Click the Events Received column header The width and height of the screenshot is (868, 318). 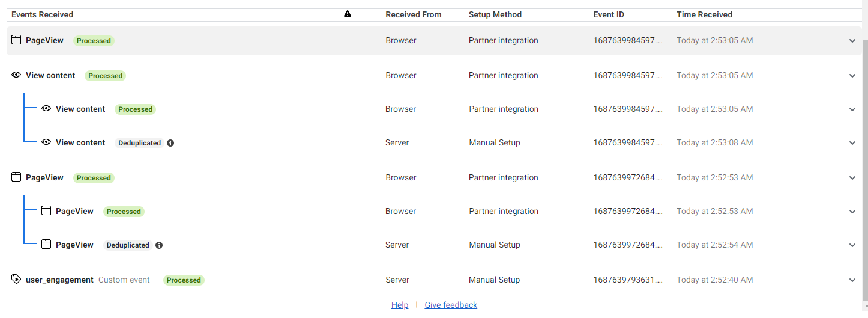click(x=43, y=14)
